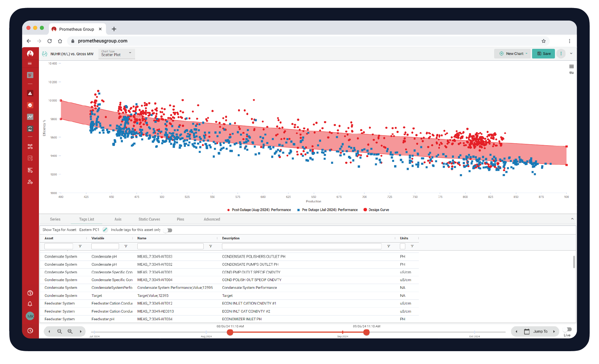
Task: Click the key icon below chart menu
Action: (x=572, y=73)
